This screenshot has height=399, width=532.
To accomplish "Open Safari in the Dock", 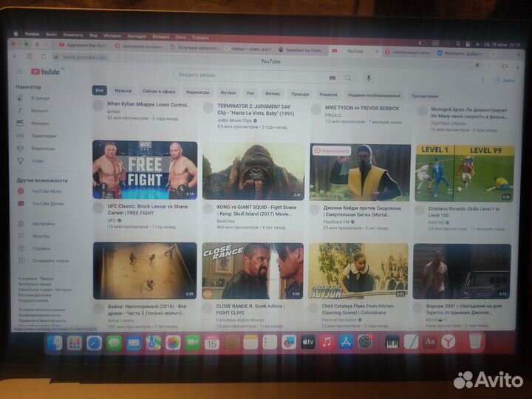I will 94,343.
